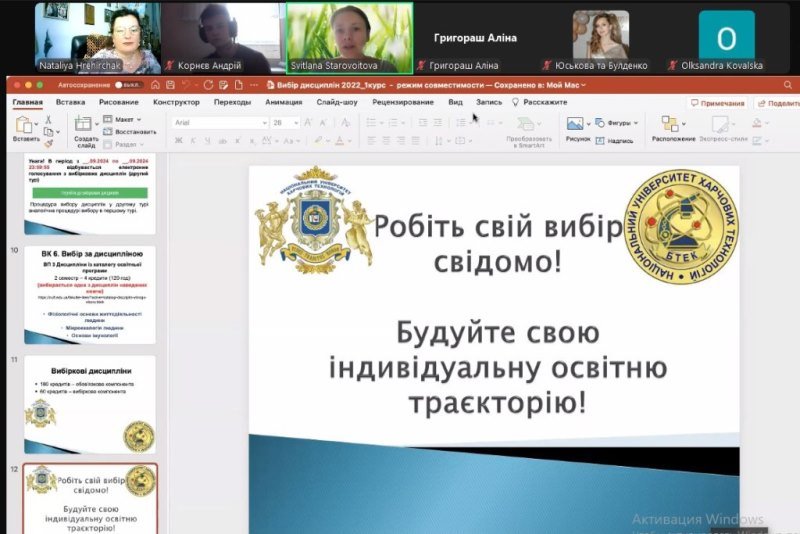Click the Bold Ж button

[179, 141]
